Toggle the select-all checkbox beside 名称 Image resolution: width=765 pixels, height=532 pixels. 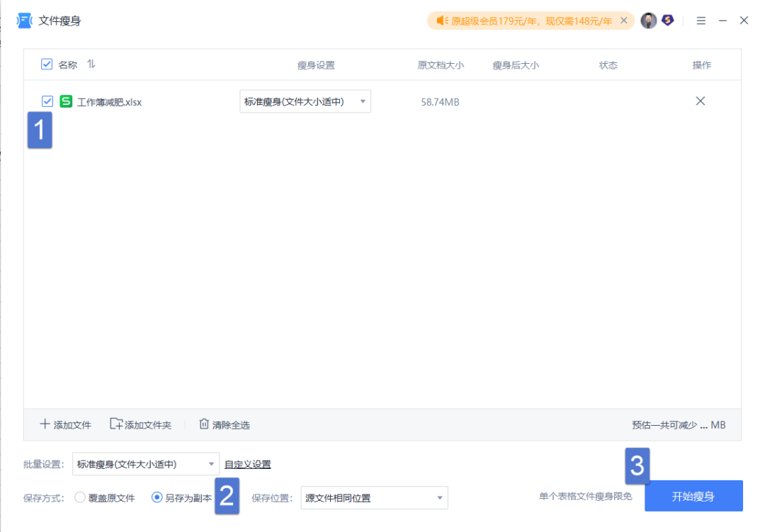point(47,64)
